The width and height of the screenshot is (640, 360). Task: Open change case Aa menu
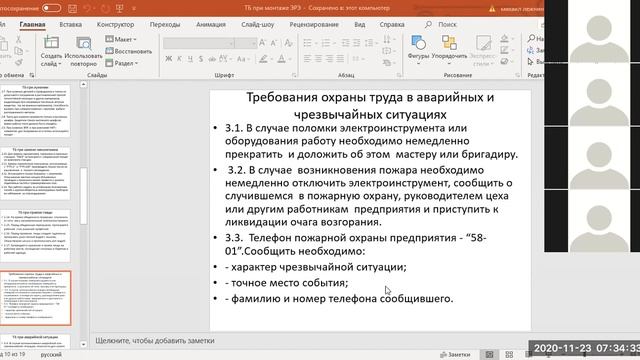243,59
